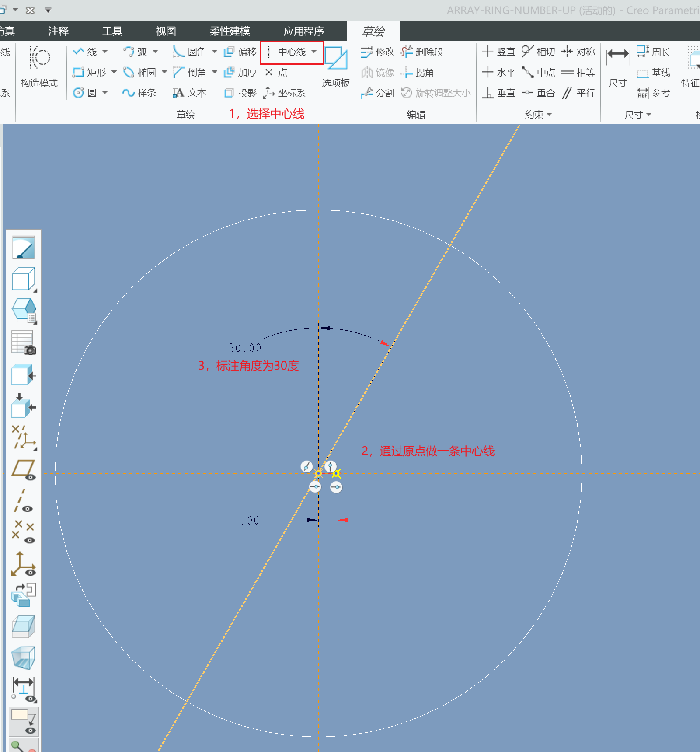Click the 加厚 (Thicken) tool

tap(240, 72)
